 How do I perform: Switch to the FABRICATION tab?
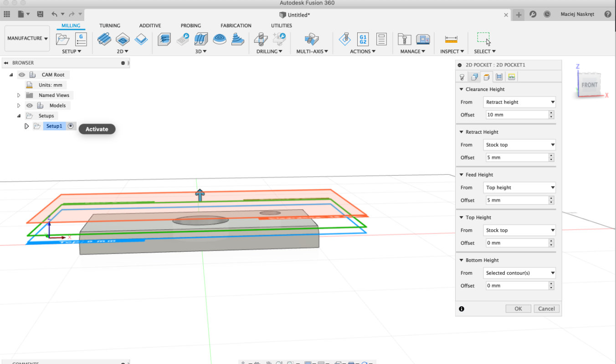(x=236, y=25)
